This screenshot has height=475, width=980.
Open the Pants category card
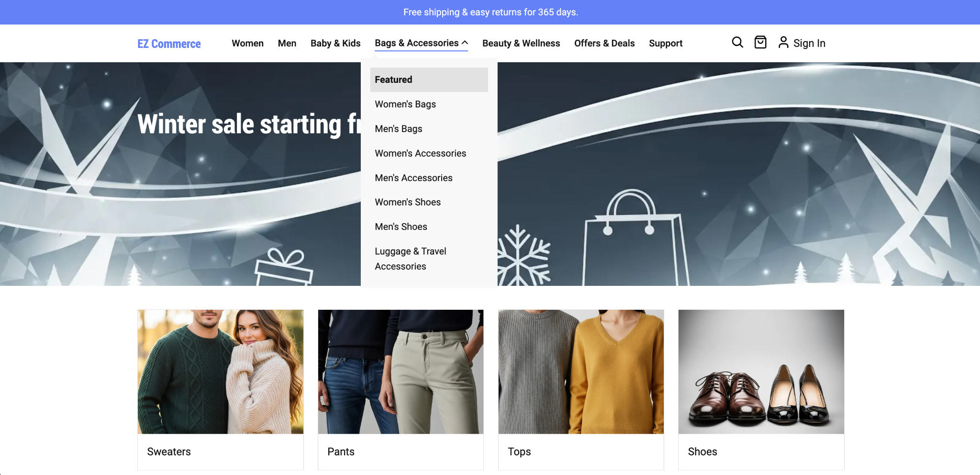click(401, 389)
